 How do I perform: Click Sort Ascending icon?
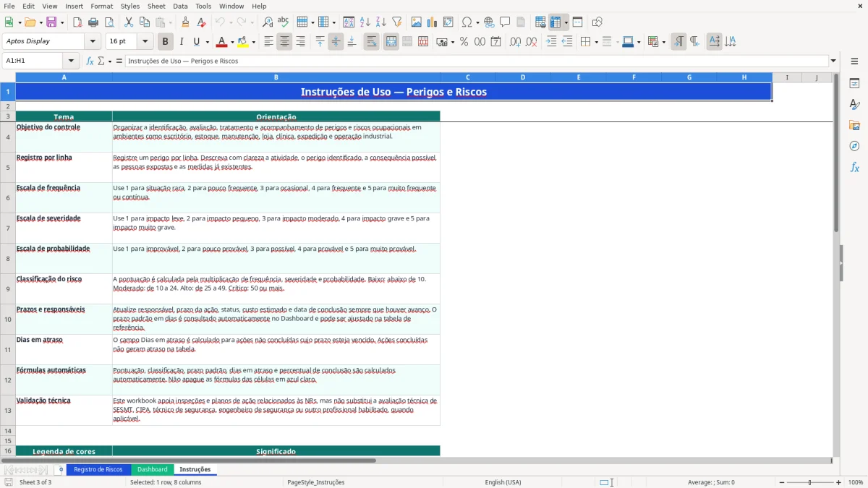[x=365, y=22]
